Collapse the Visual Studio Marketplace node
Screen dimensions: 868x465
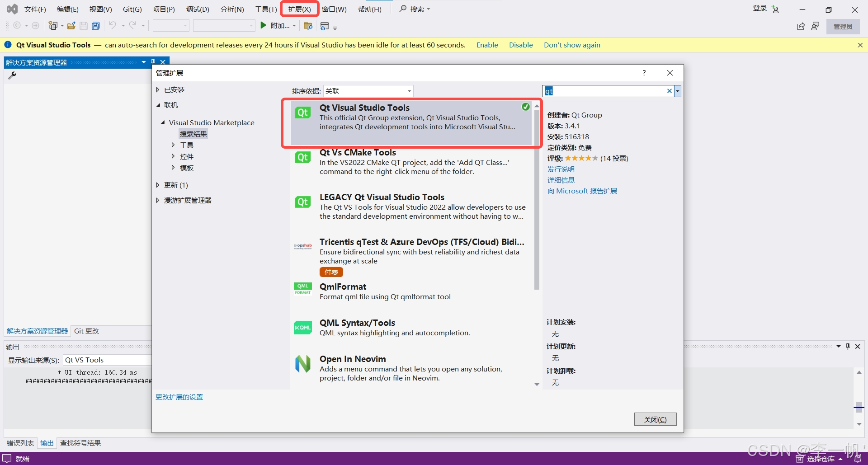(163, 122)
